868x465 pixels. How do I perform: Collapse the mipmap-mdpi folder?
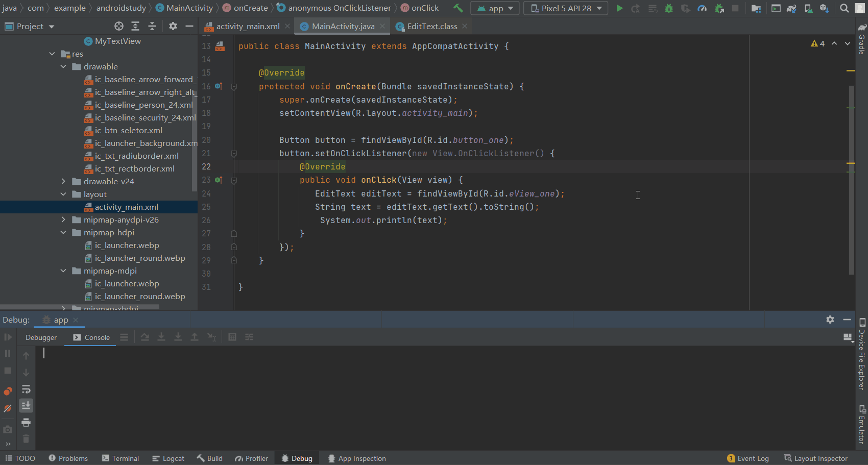click(x=63, y=271)
